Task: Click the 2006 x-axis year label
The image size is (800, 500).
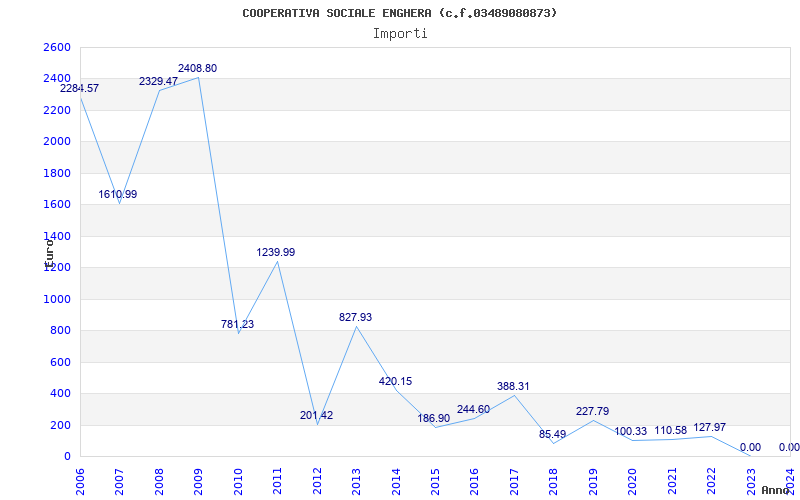Action: tap(80, 482)
